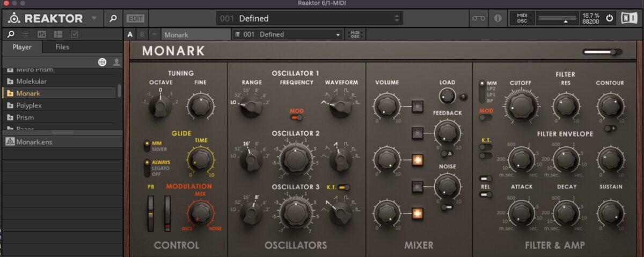Toggle the Glide MM/SILVER switch

click(x=147, y=146)
